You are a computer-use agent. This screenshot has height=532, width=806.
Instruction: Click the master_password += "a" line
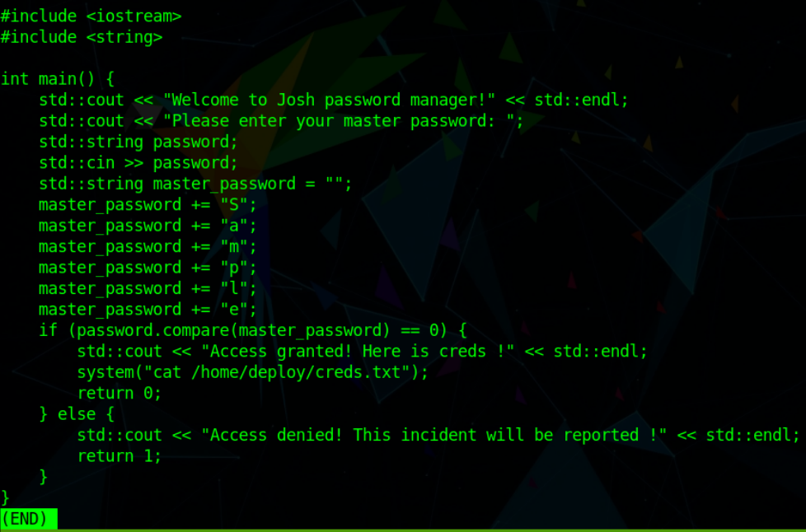point(148,226)
